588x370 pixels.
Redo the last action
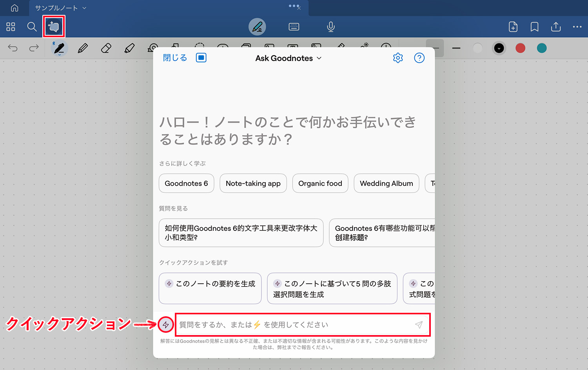click(34, 48)
